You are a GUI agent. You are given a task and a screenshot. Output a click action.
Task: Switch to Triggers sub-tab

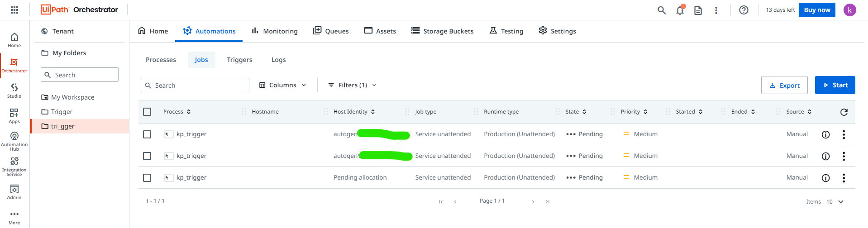239,60
